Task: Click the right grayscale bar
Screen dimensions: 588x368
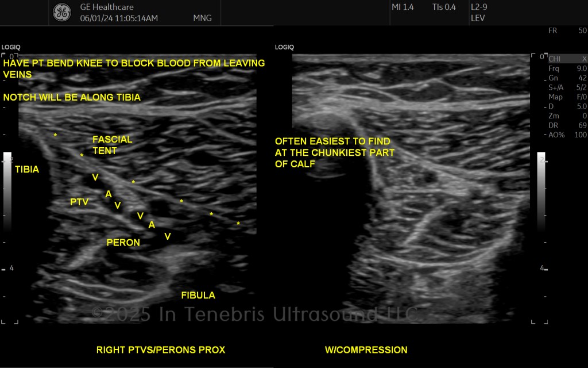Action: pos(541,191)
